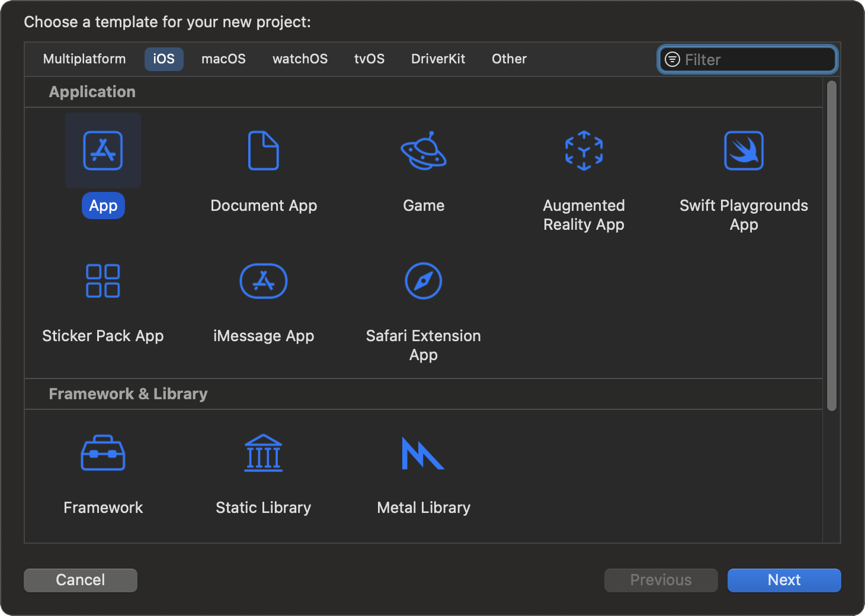865x616 pixels.
Task: Choose the Document App template icon
Action: click(x=264, y=150)
